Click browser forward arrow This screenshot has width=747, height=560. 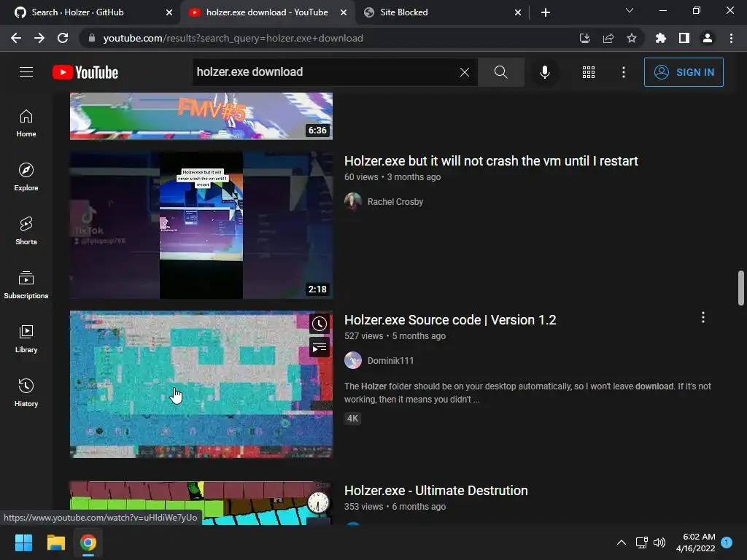coord(39,38)
